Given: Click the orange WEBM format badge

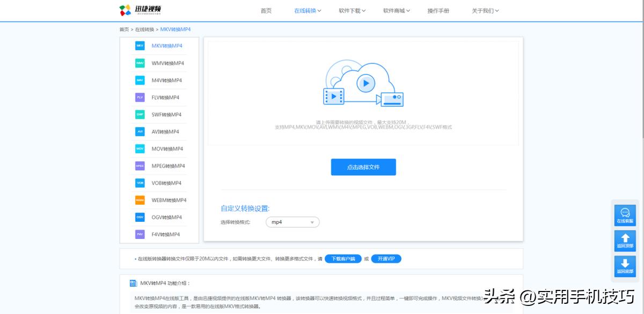Looking at the screenshot, I should tap(140, 200).
